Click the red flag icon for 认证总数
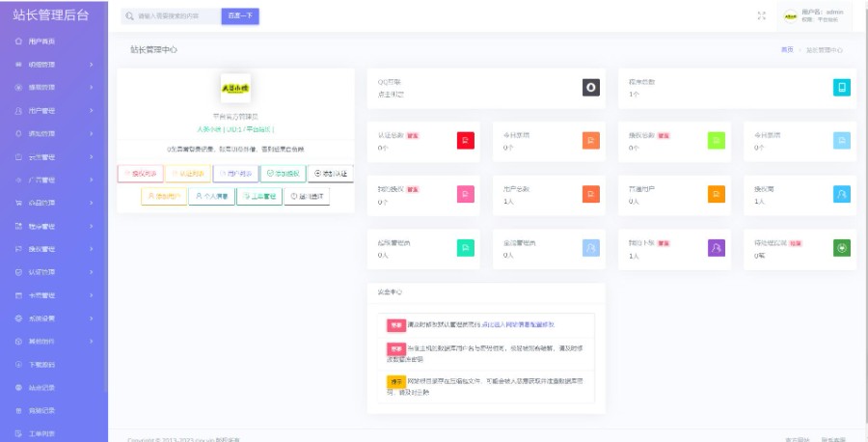Screen dimensions: 868x442 tap(466, 141)
